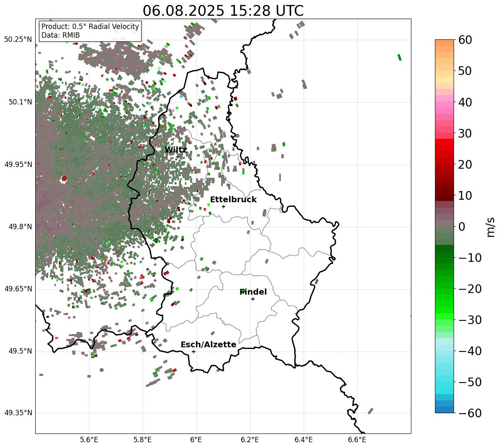Click the 49.5°N latitude tick label
This screenshot has height=448, width=500.
[20, 351]
